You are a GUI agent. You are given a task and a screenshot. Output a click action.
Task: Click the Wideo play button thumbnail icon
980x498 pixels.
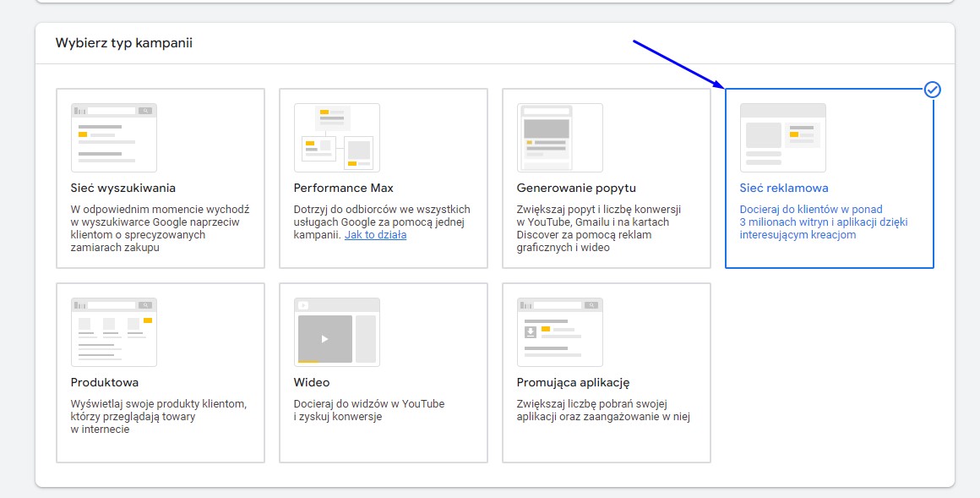[x=337, y=331]
